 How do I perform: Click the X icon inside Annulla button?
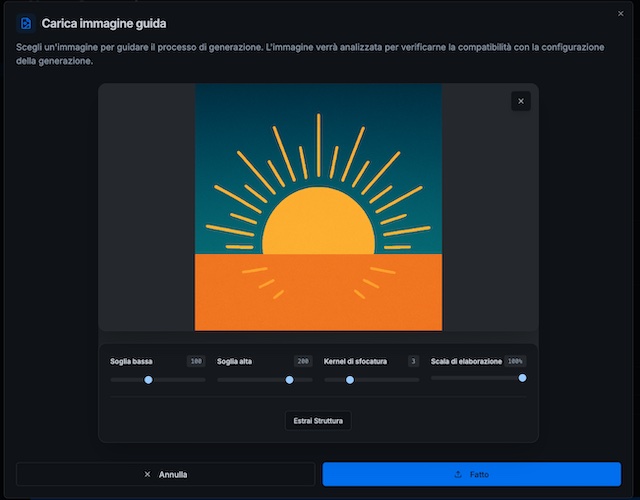click(148, 474)
